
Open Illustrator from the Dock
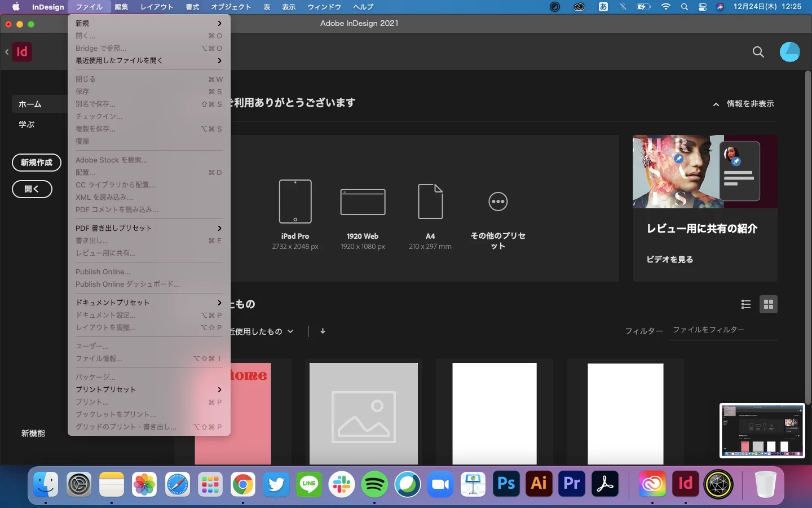[x=539, y=484]
